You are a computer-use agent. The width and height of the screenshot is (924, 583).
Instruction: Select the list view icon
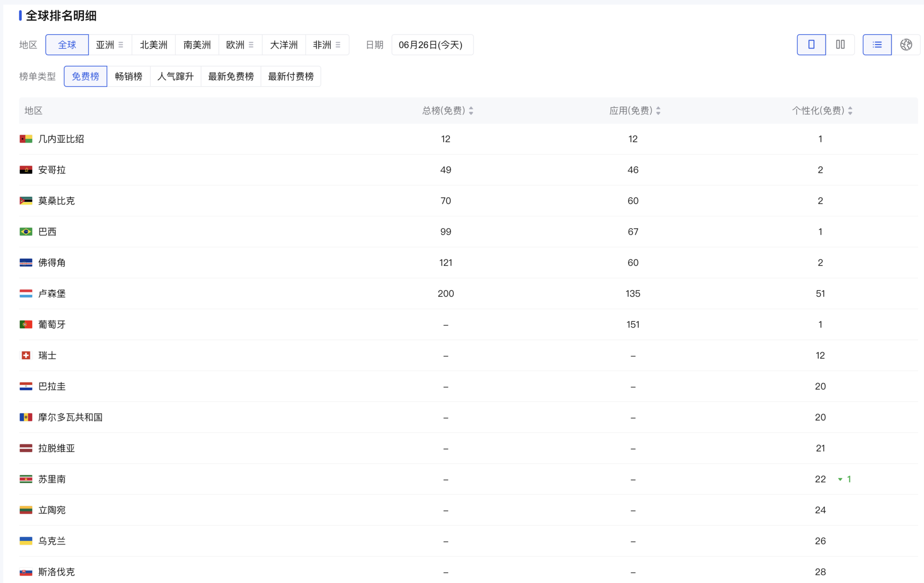pos(877,45)
